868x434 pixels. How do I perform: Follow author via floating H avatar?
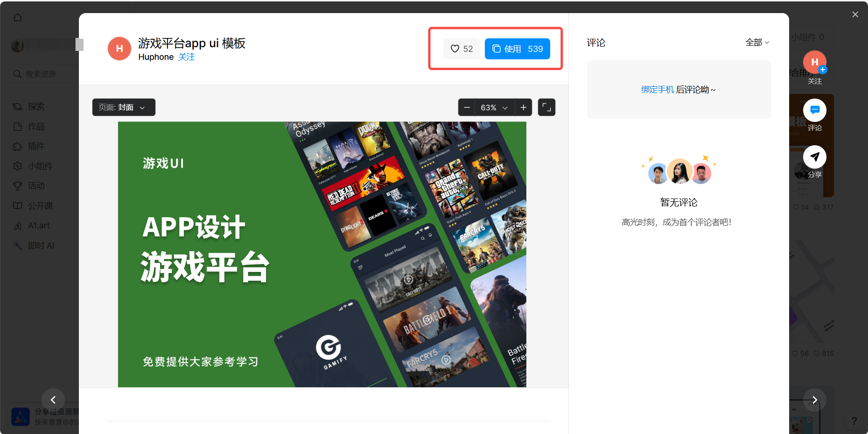point(814,63)
